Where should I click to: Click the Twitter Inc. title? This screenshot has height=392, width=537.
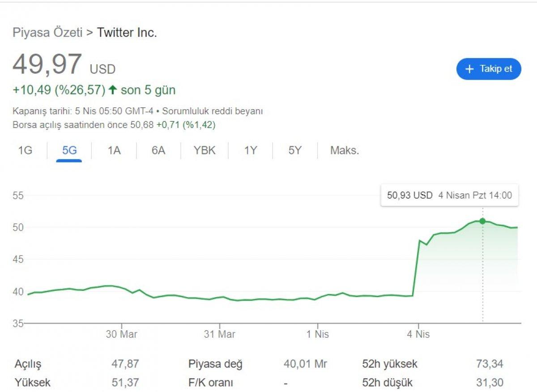(127, 33)
